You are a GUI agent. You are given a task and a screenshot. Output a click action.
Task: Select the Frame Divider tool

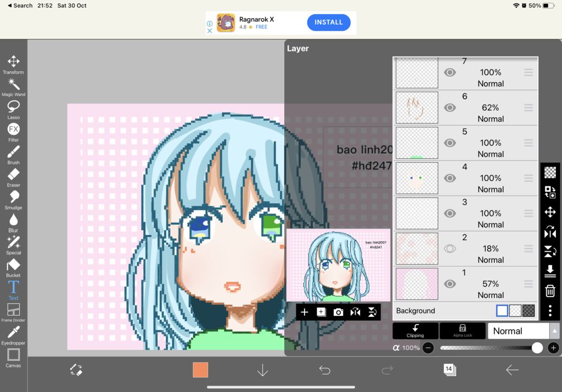(13, 313)
